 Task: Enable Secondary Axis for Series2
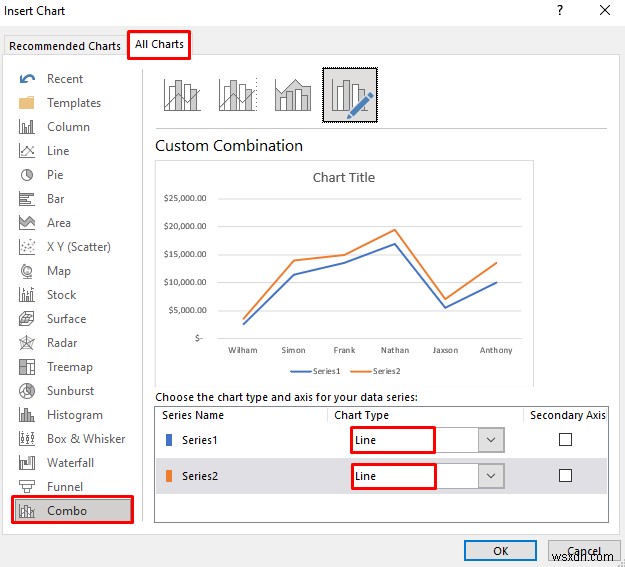coord(565,475)
